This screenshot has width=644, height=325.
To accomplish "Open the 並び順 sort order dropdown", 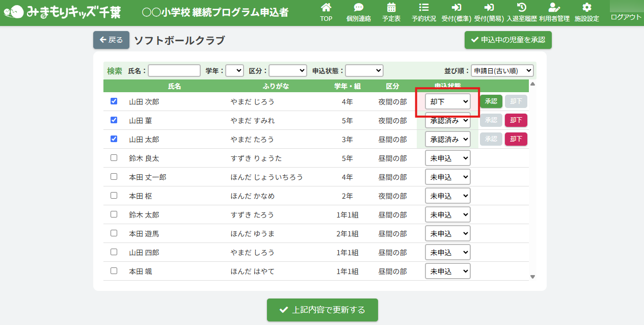I will [x=502, y=71].
